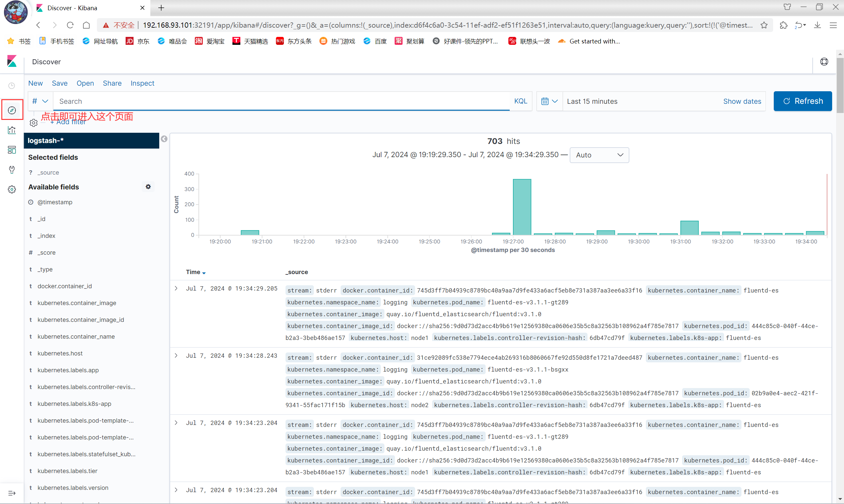Click the Share menu item
This screenshot has height=504, width=844.
click(x=112, y=83)
